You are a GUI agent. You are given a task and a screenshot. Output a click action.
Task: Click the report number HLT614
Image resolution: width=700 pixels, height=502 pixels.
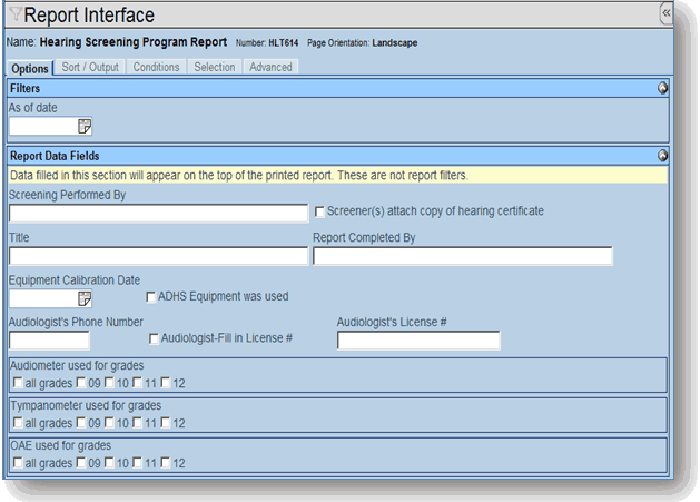(283, 43)
